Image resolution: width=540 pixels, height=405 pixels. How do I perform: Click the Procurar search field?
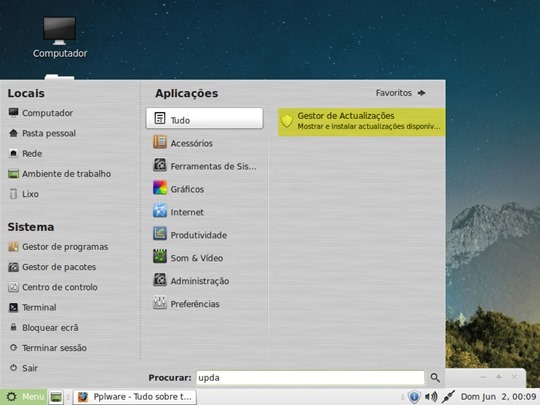pyautogui.click(x=310, y=378)
